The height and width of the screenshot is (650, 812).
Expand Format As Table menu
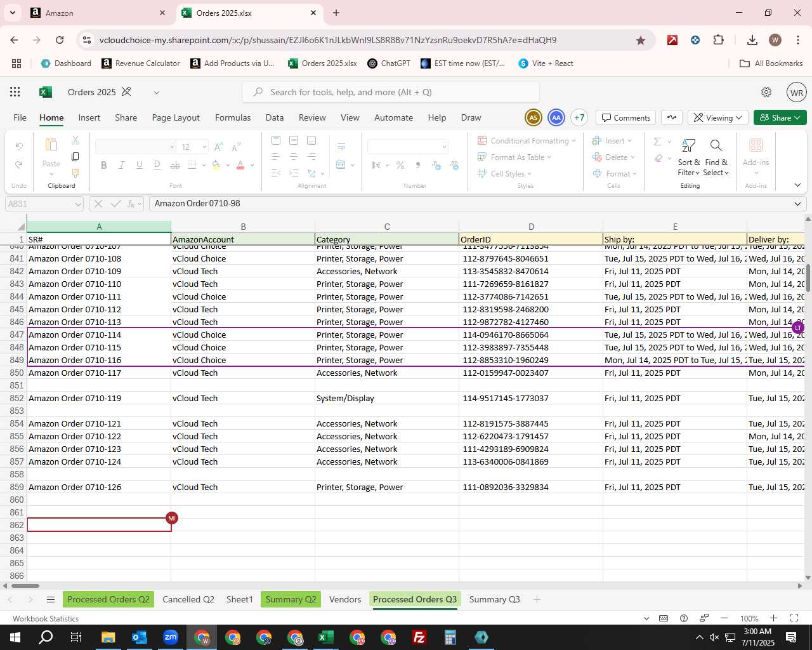514,157
